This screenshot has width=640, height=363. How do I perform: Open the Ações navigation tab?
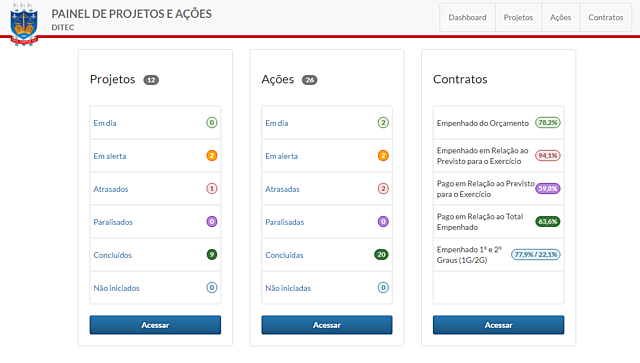pos(560,18)
